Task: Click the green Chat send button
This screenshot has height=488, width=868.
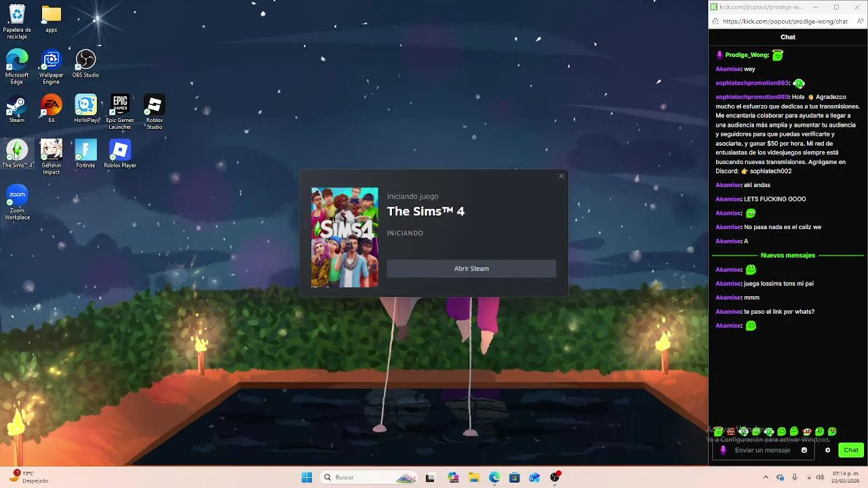Action: [851, 450]
